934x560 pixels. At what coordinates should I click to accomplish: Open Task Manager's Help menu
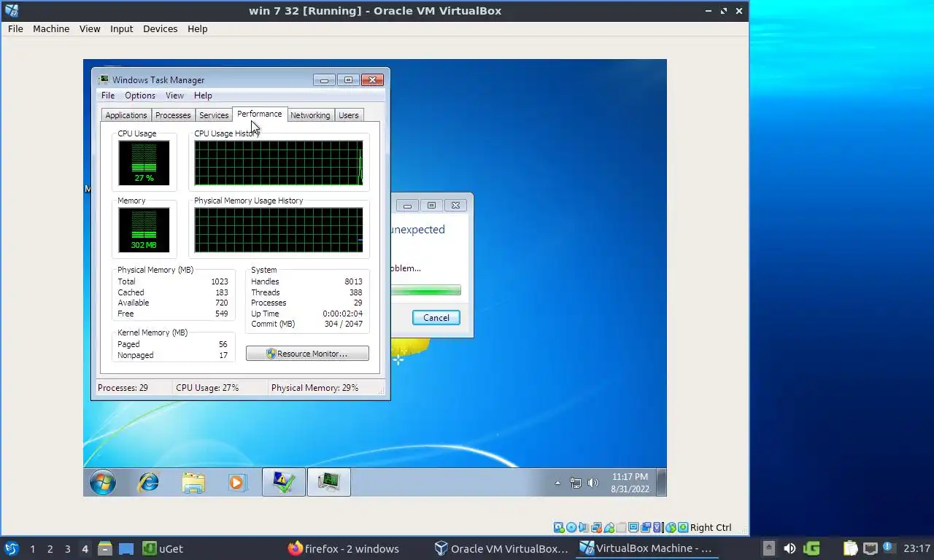203,96
